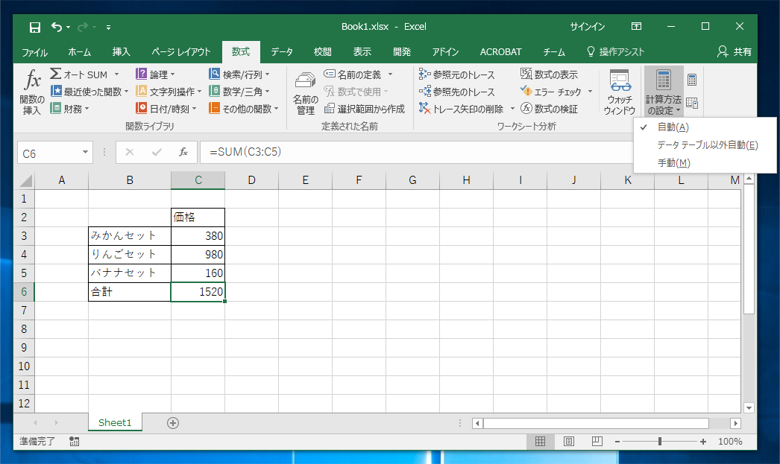Open the Name Manager (名前の管理)
This screenshot has width=780, height=464.
pyautogui.click(x=305, y=93)
